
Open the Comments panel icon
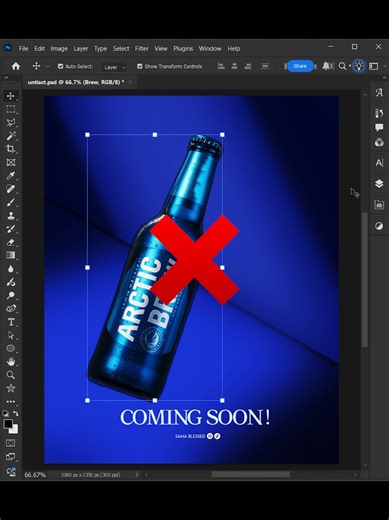[x=379, y=127]
